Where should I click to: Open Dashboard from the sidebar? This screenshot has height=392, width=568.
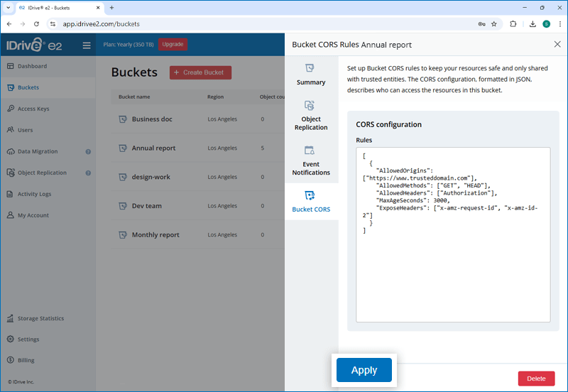pyautogui.click(x=33, y=66)
